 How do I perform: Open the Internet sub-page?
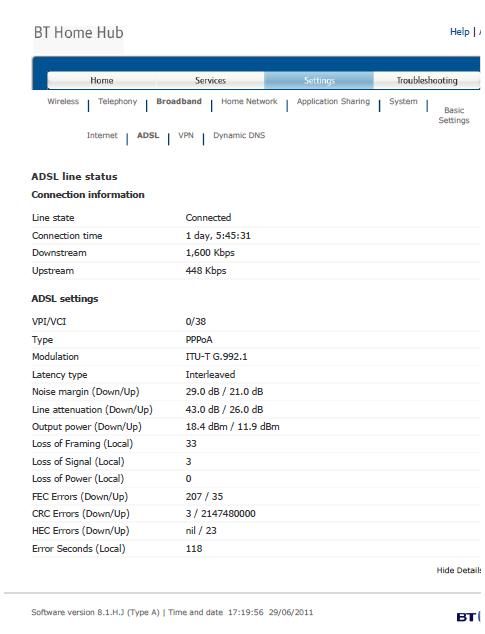pos(102,135)
